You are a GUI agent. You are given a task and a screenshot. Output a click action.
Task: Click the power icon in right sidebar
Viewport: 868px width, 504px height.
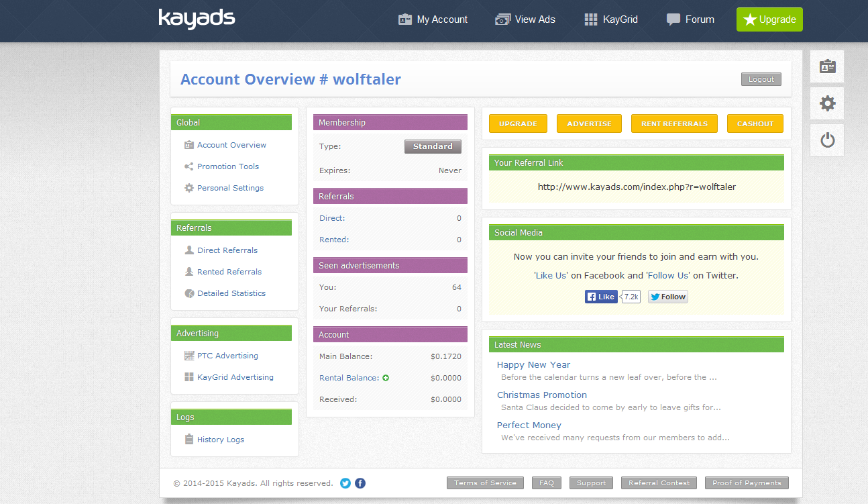pos(827,140)
